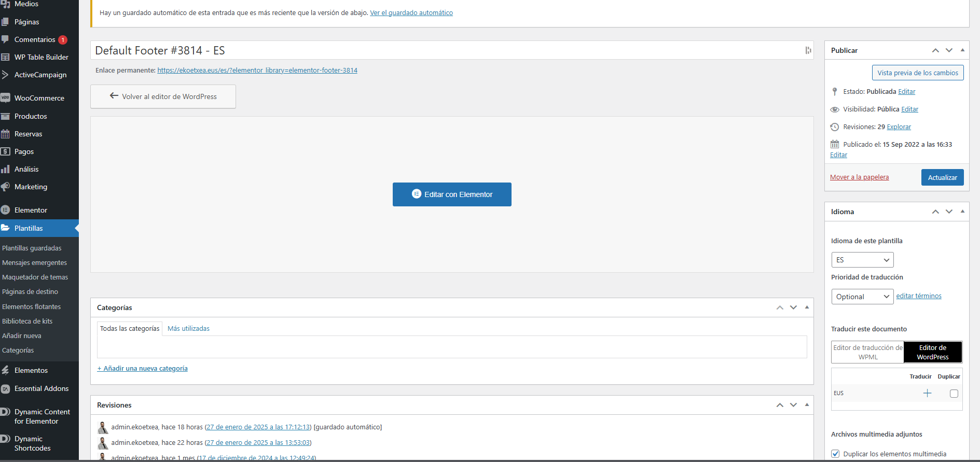Open revision from 27 de enero 17:12:13

(258, 427)
